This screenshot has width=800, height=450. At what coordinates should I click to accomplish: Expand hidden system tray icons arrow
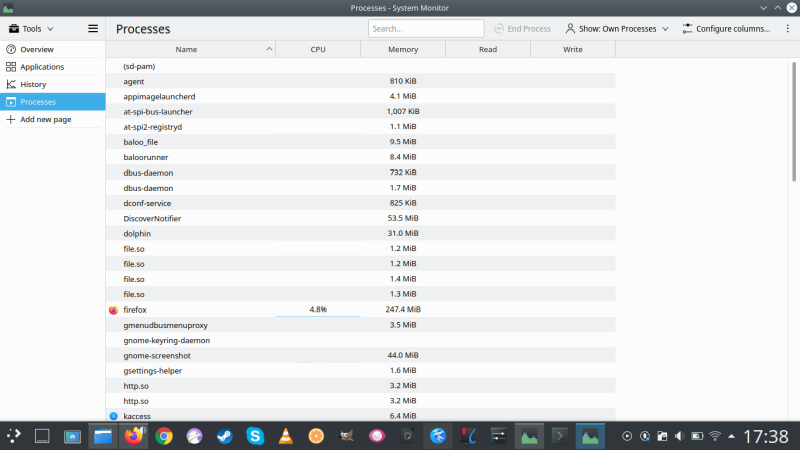pos(732,436)
